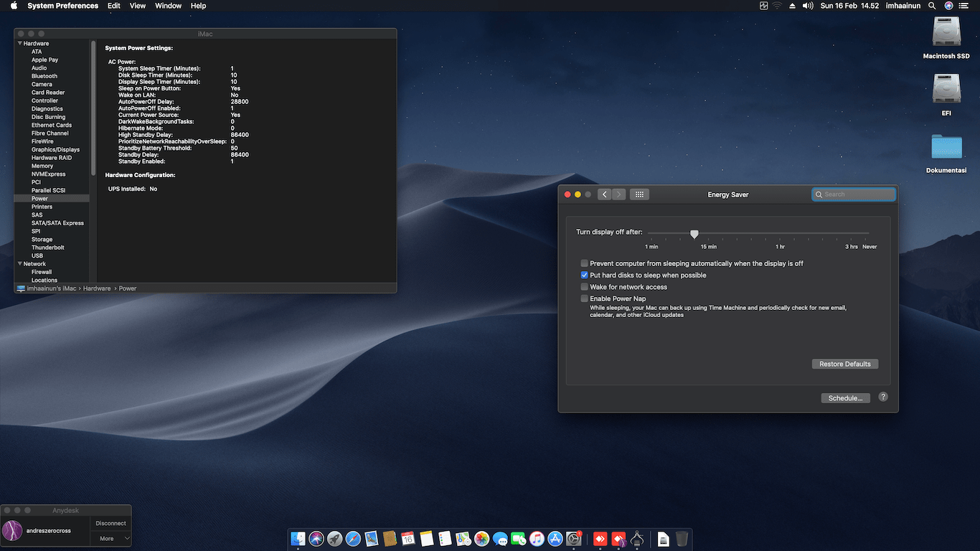The width and height of the screenshot is (980, 551).
Task: Click Turn display off after slider handle
Action: click(694, 234)
